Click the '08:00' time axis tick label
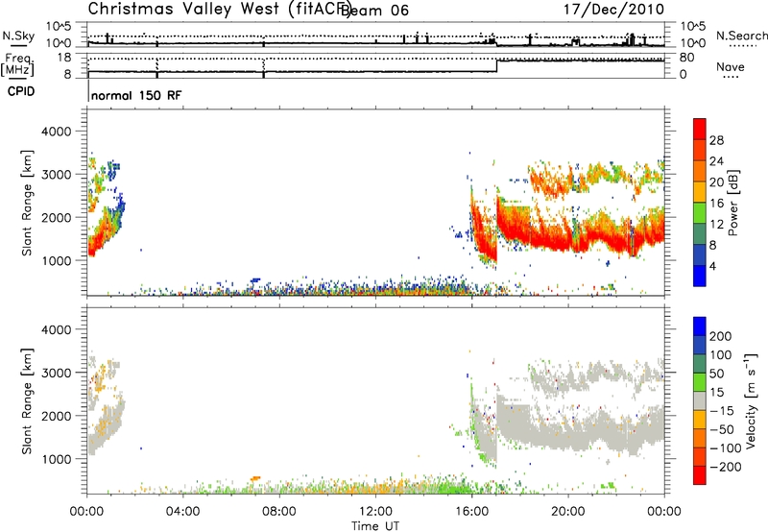The width and height of the screenshot is (768, 532). [279, 512]
